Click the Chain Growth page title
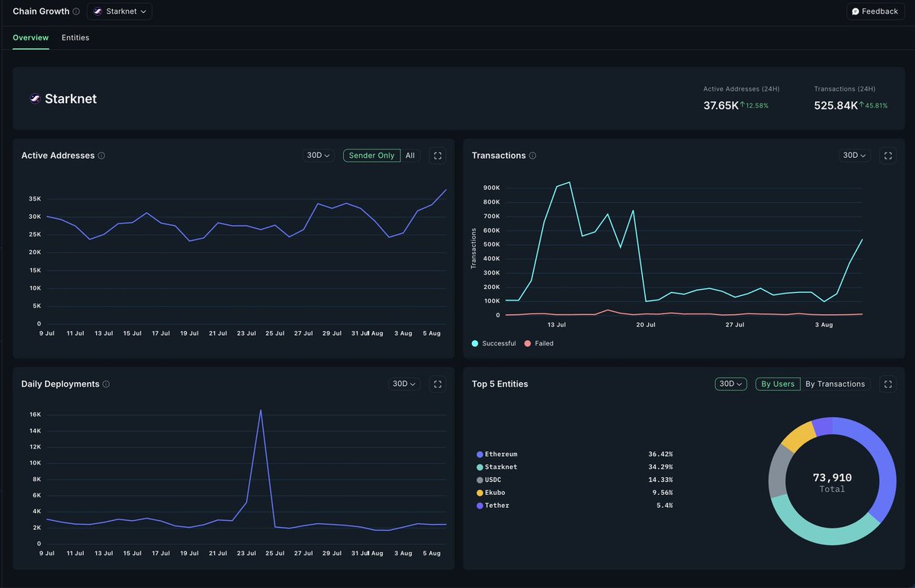Image resolution: width=915 pixels, height=588 pixels. (41, 11)
